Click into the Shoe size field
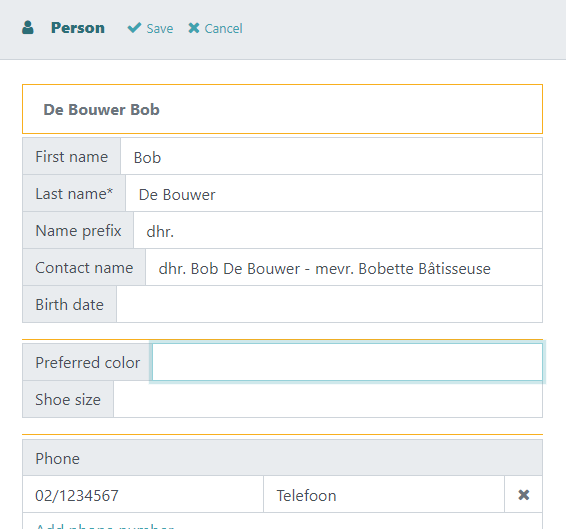 [328, 399]
